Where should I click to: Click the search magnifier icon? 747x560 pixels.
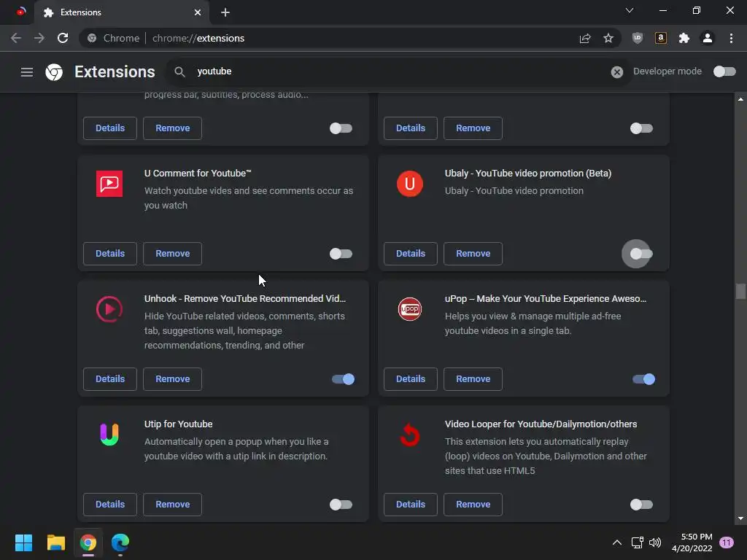(x=179, y=72)
